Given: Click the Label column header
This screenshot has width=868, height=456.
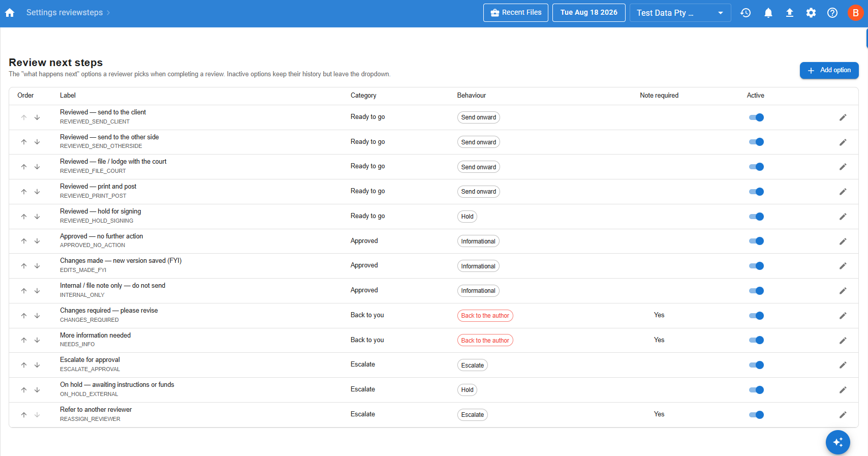Looking at the screenshot, I should pos(68,96).
